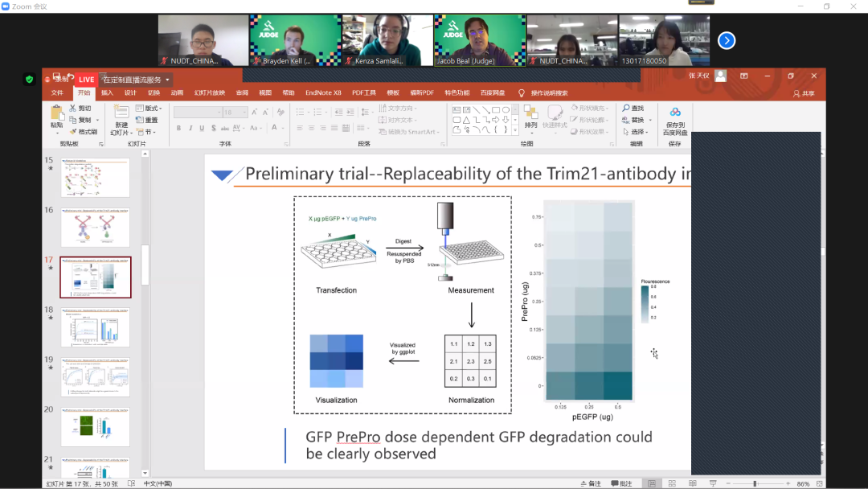Click the Copy (复制) icon
Image resolution: width=868 pixels, height=489 pixels.
[x=72, y=120]
